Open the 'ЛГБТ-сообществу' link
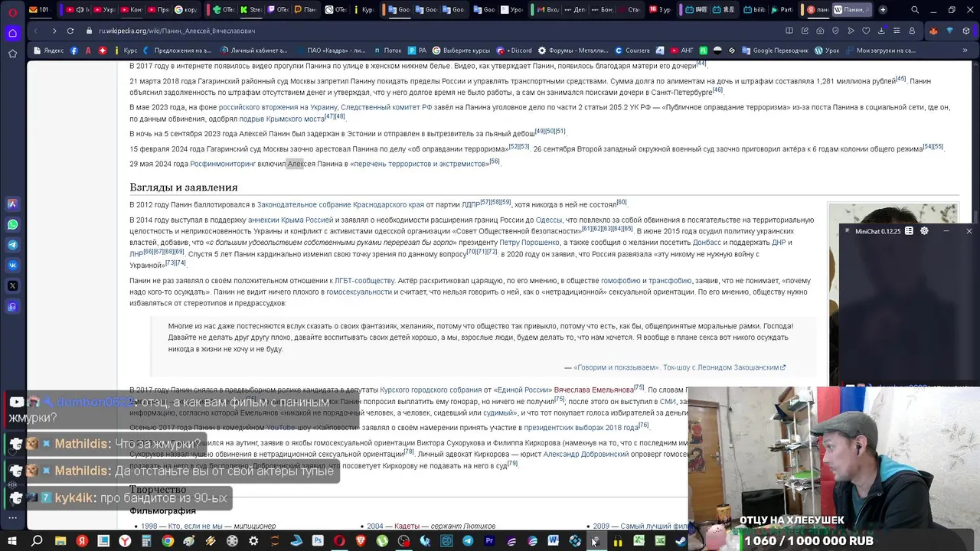Screen dimensions: 980x551 (364, 281)
